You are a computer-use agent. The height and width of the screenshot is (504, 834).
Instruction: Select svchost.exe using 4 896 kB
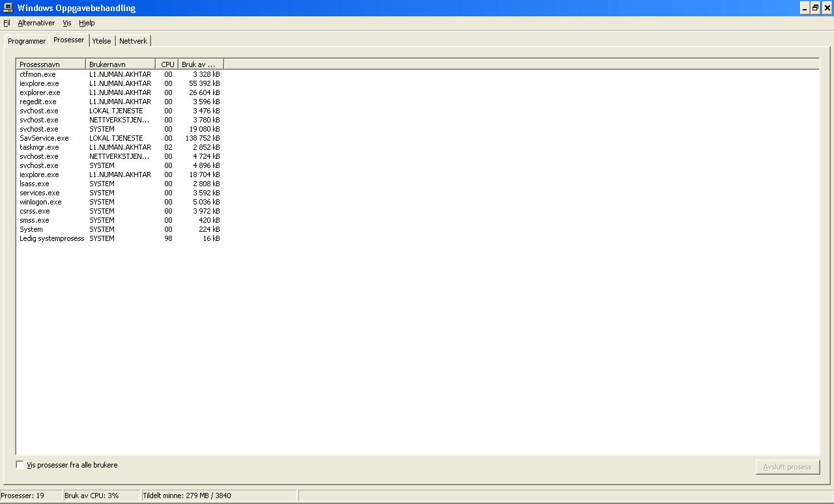coord(120,165)
